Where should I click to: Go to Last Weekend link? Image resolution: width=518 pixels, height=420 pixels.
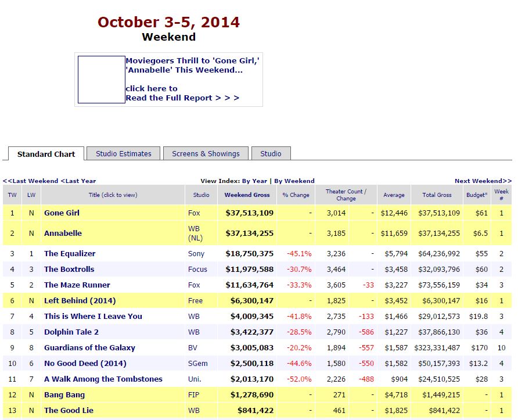click(x=31, y=181)
